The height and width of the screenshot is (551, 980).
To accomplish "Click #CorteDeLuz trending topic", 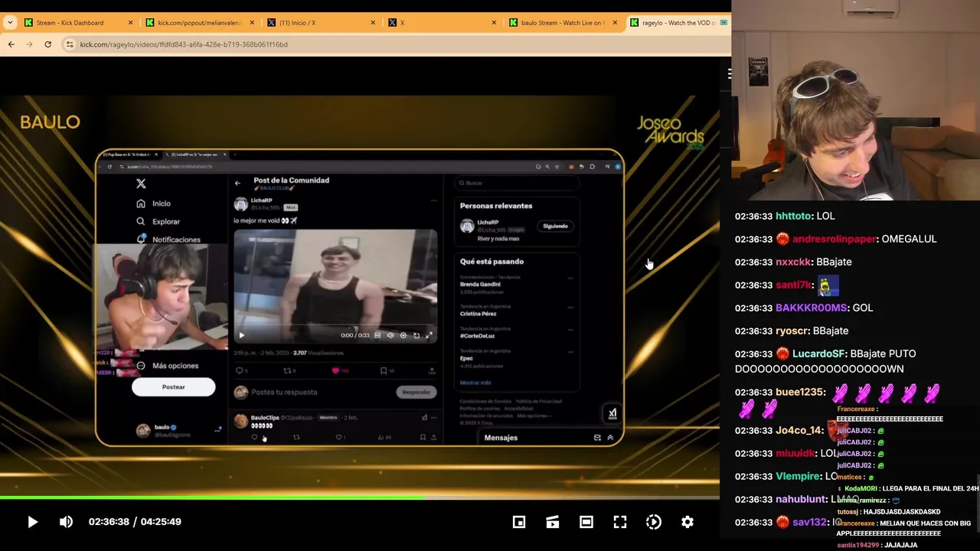I will tap(478, 336).
